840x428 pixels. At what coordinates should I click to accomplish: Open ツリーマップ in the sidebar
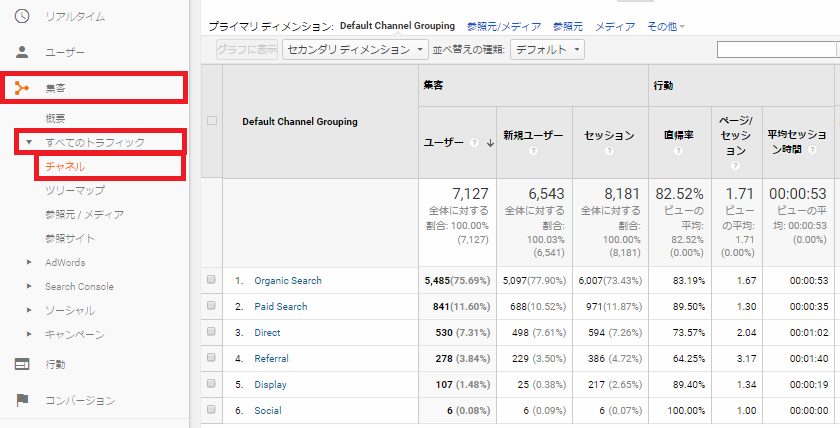coord(75,190)
